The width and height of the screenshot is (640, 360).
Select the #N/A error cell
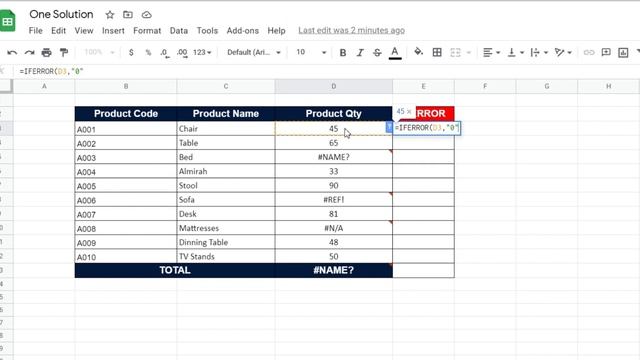(333, 228)
